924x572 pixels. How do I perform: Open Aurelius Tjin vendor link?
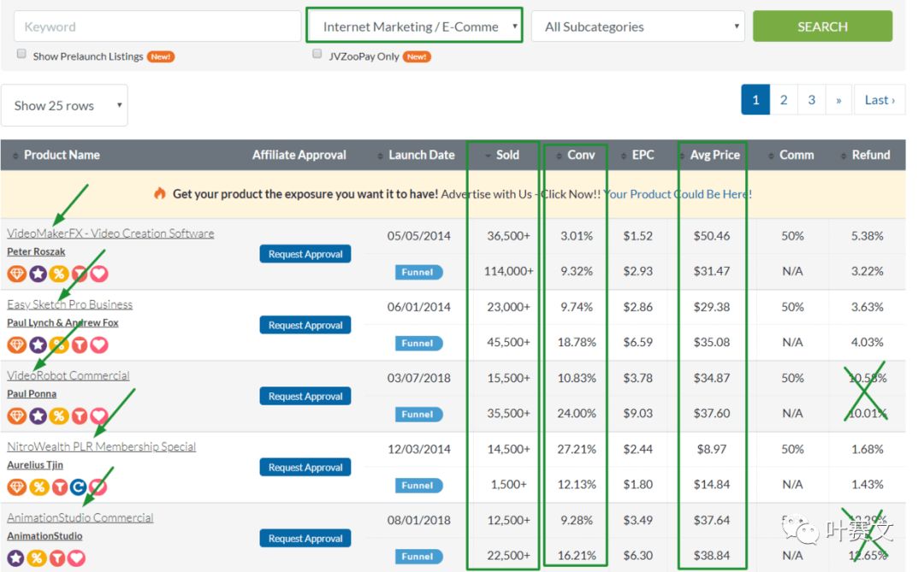(35, 465)
